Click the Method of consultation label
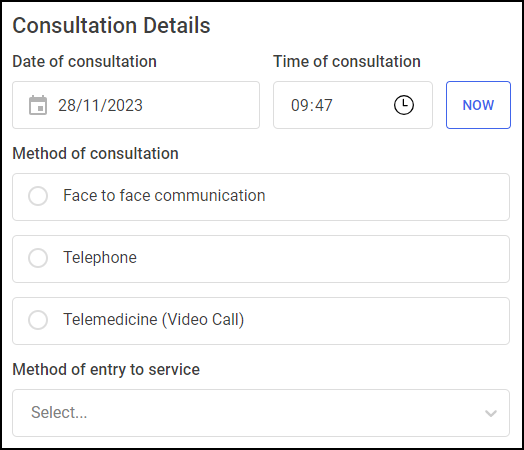Viewport: 524px width, 450px height. pos(96,154)
